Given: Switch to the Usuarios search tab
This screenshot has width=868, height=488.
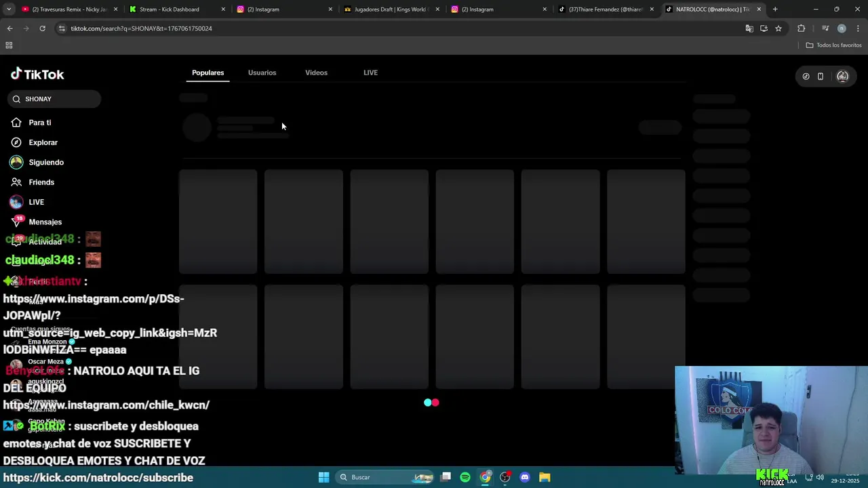Looking at the screenshot, I should click(x=262, y=73).
